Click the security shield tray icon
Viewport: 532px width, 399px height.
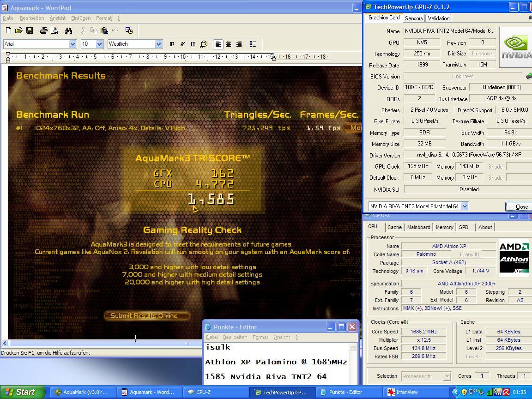coord(464,392)
